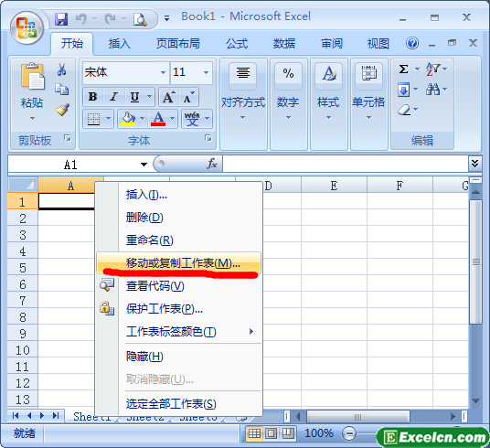The height and width of the screenshot is (448, 490).
Task: Open font (字体) dialog launcher
Action: 208,138
